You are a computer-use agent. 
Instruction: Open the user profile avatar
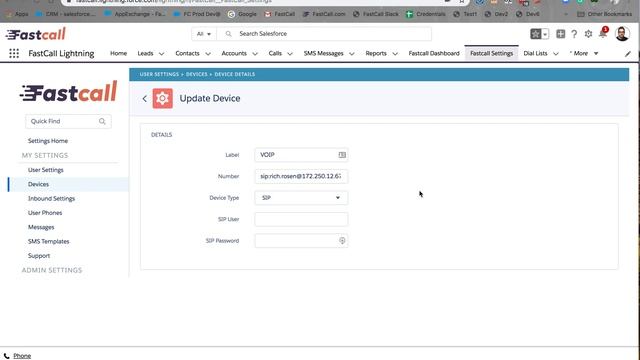[622, 34]
